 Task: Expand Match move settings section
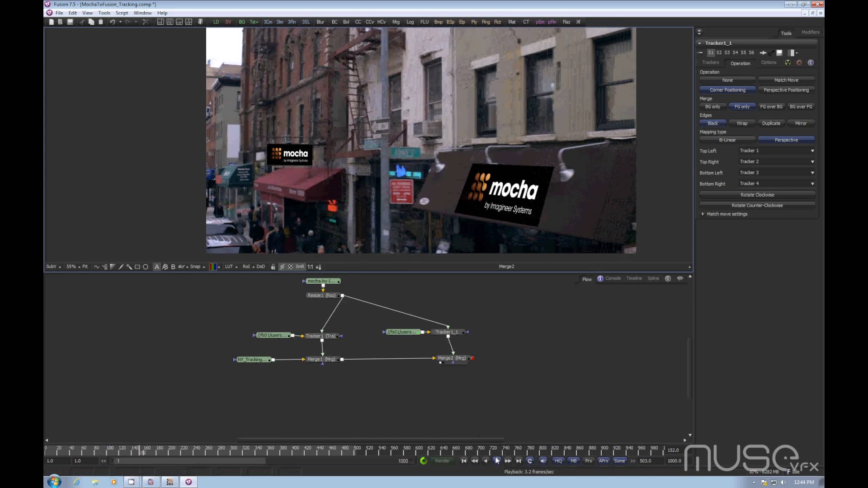pyautogui.click(x=703, y=214)
